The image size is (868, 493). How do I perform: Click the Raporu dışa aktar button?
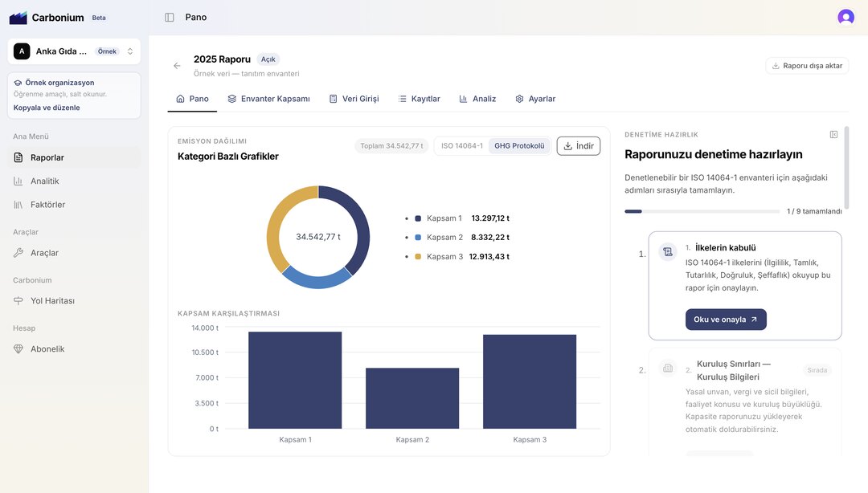point(807,66)
